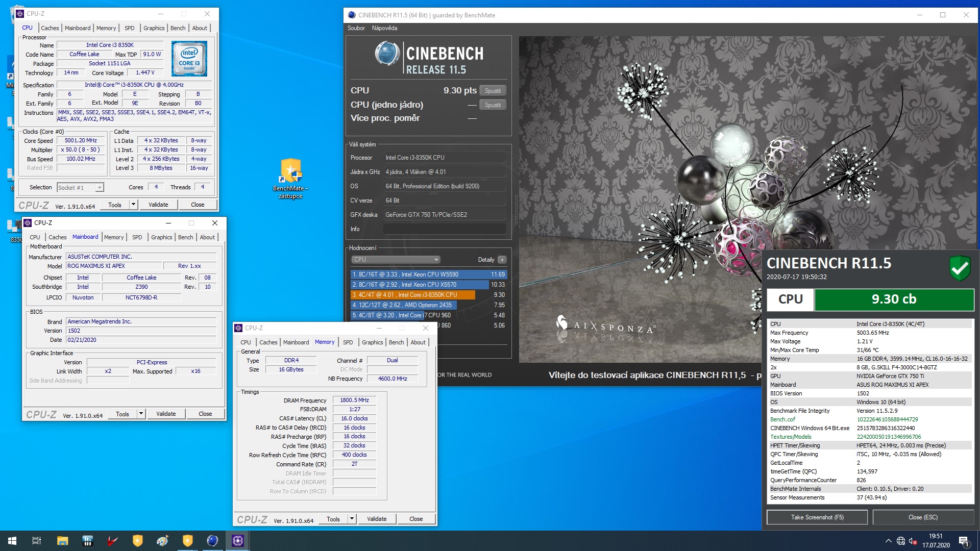The width and height of the screenshot is (980, 551).
Task: Click the BenchMate shield beside the red checkmark icon
Action: [x=137, y=541]
